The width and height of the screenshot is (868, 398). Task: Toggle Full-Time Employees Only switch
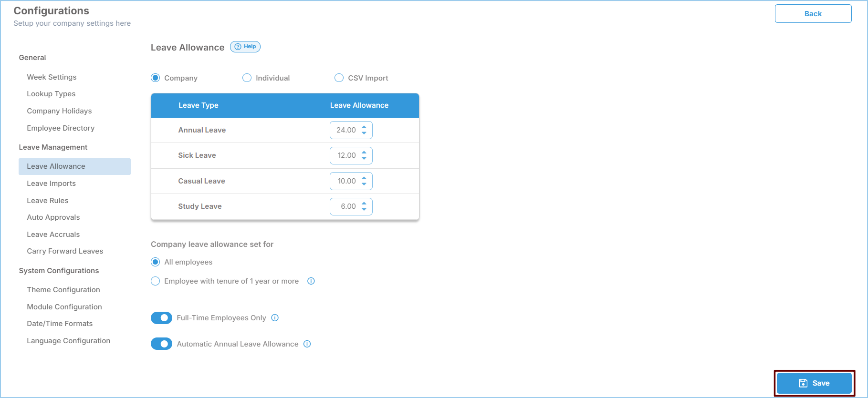click(x=161, y=318)
